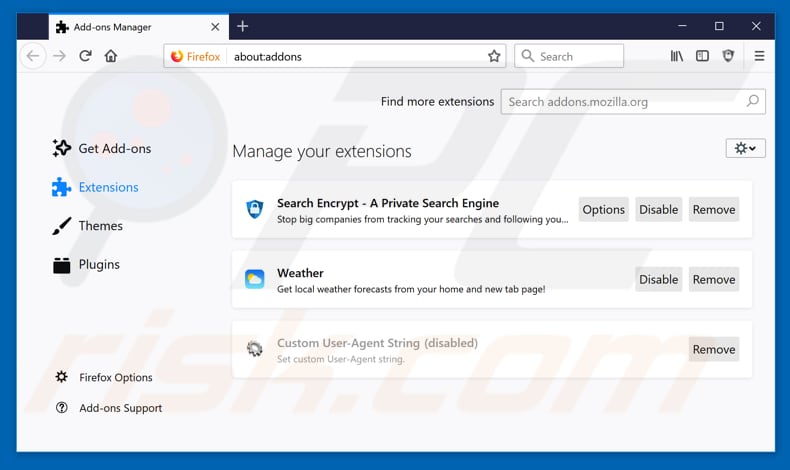Click the Custom User-Agent String gear icon
This screenshot has height=470, width=790.
coord(254,349)
